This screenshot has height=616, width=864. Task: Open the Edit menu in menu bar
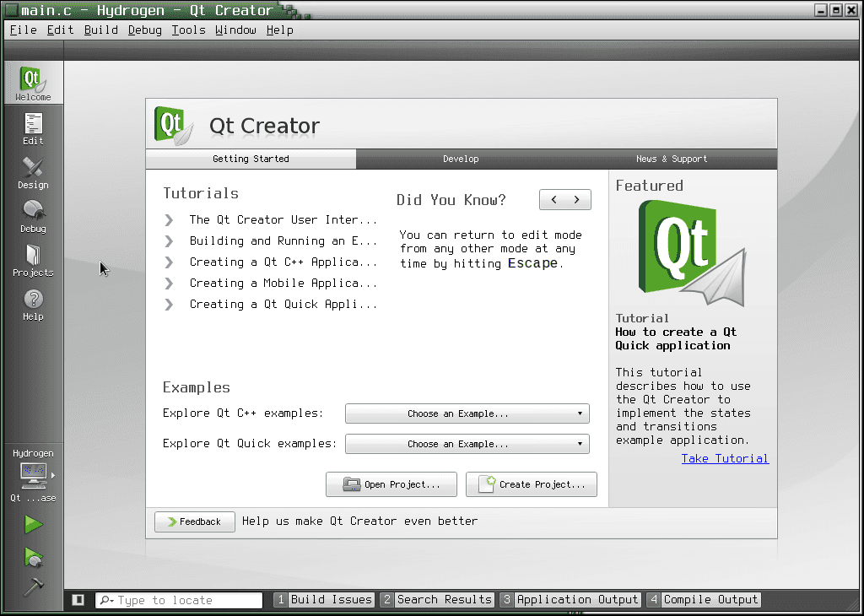pos(60,30)
